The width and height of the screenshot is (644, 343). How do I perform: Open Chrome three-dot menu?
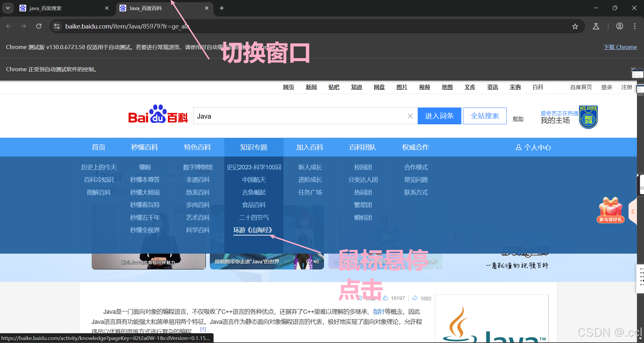635,26
